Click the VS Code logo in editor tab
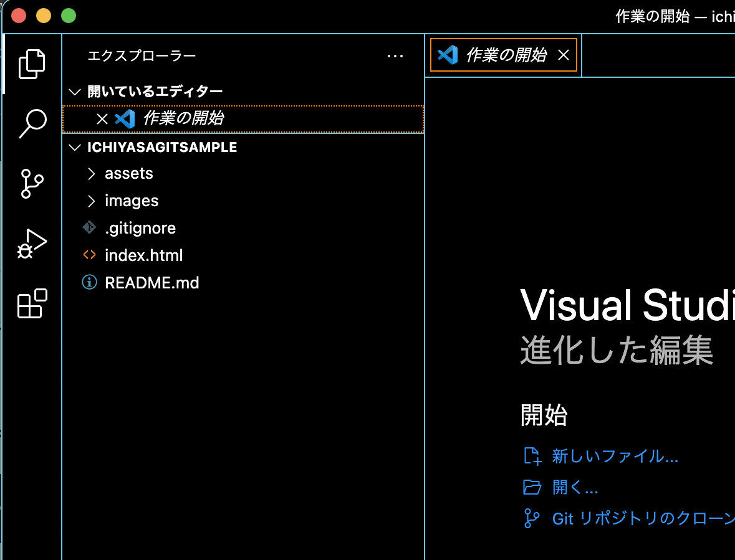The image size is (735, 560). 448,55
